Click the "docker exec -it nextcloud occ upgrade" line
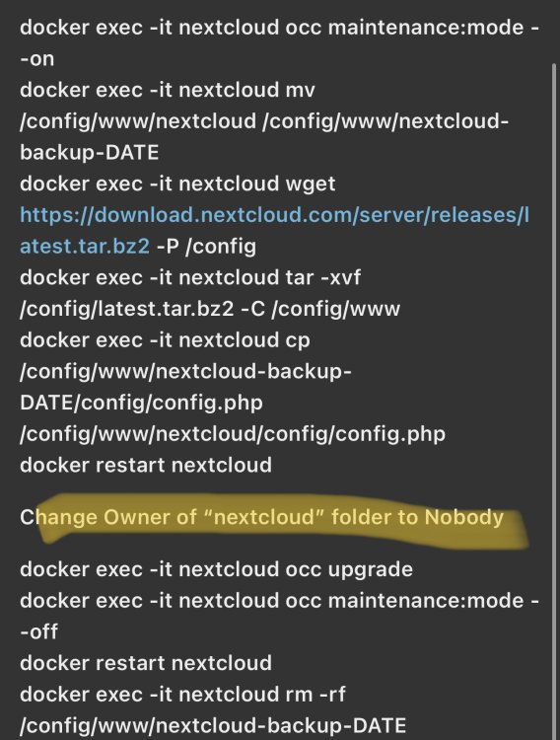 click(217, 569)
